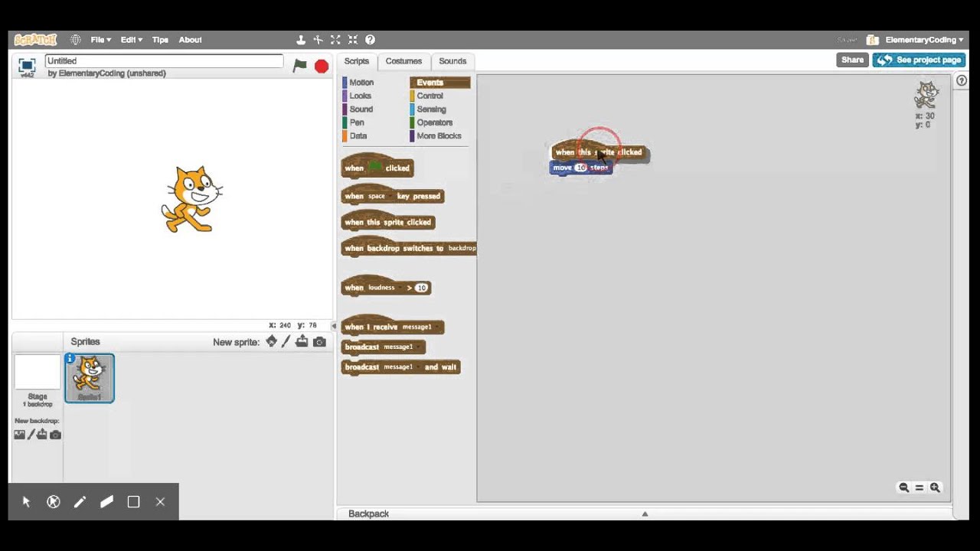The height and width of the screenshot is (551, 980).
Task: Click the 'move 10 steps' block in scripts area
Action: (x=580, y=168)
